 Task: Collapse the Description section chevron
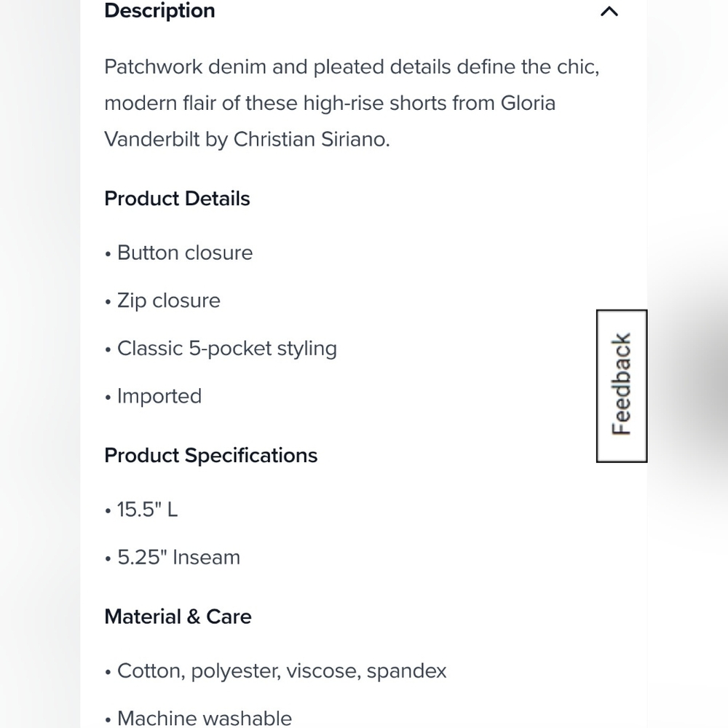609,12
